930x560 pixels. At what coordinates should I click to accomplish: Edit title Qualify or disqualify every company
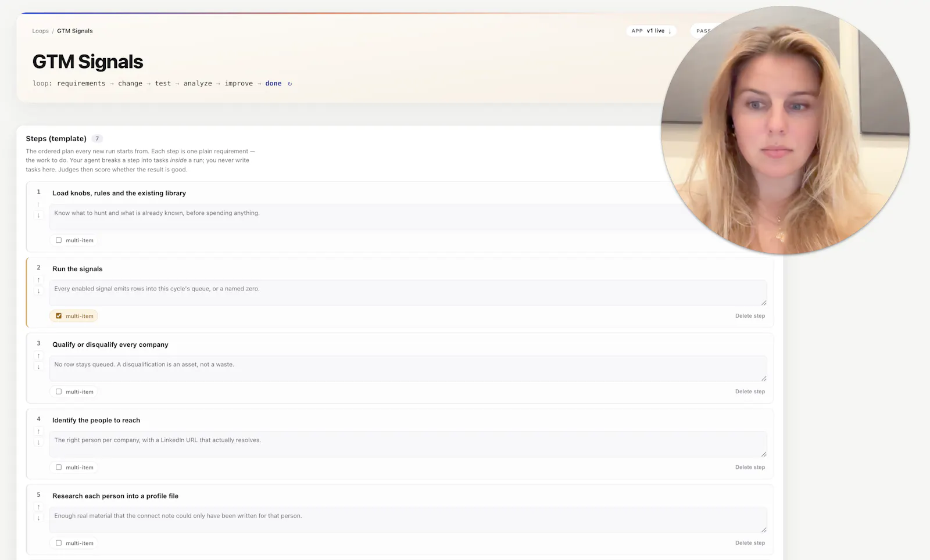(x=110, y=344)
